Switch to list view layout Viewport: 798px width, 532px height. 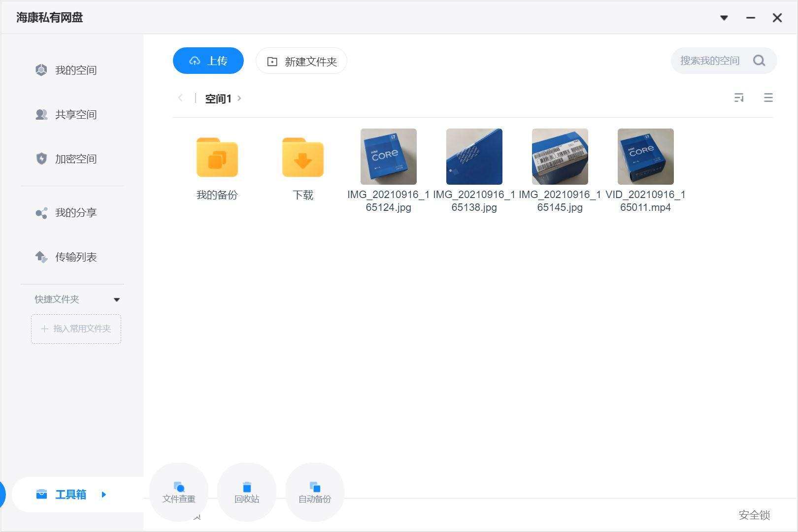[x=768, y=98]
